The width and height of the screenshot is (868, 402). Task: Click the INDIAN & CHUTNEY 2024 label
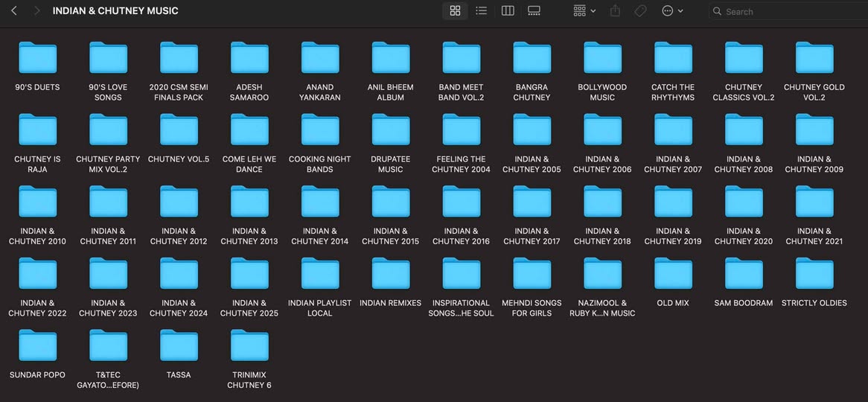pos(179,308)
